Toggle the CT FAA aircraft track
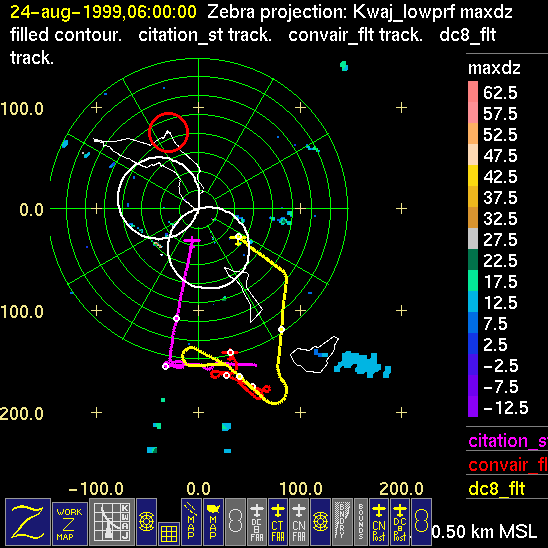This screenshot has width=548, height=548. click(x=278, y=522)
